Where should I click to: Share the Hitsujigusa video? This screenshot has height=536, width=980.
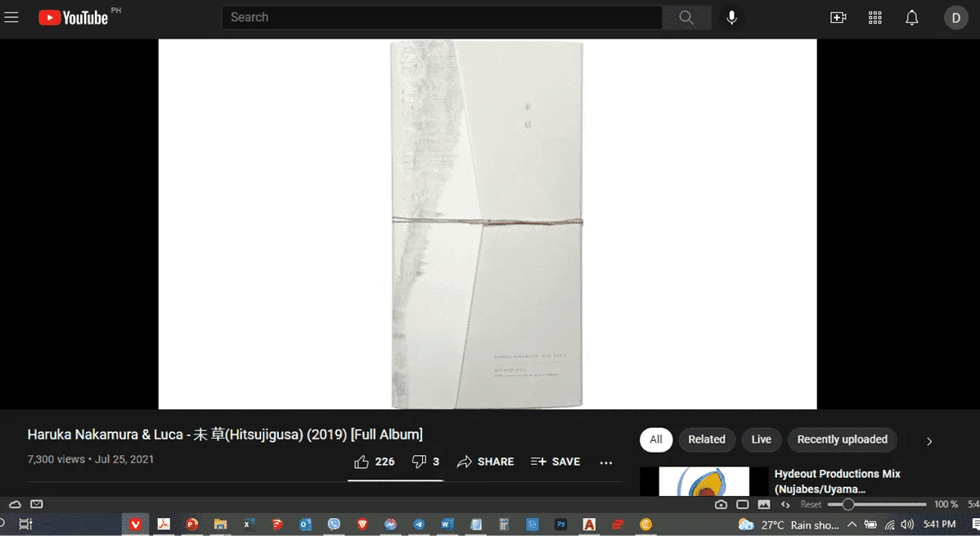tap(486, 462)
